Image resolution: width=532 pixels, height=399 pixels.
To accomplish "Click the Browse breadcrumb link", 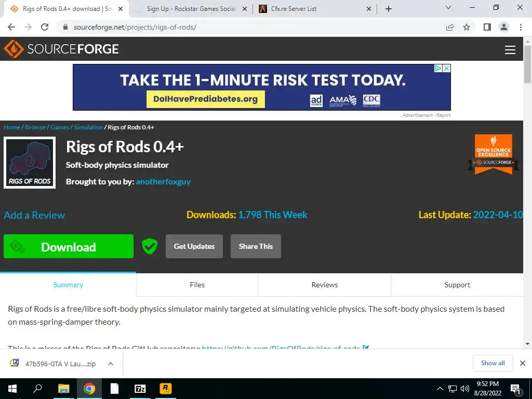I will [35, 127].
